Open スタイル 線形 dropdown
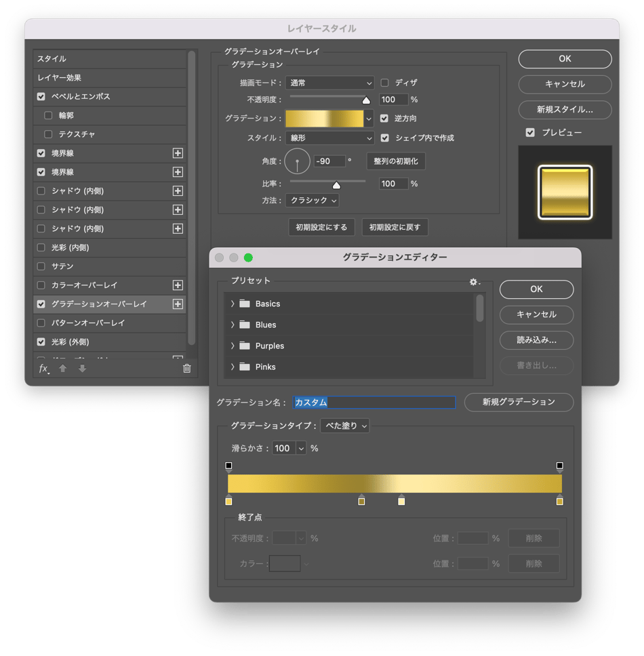 point(329,138)
